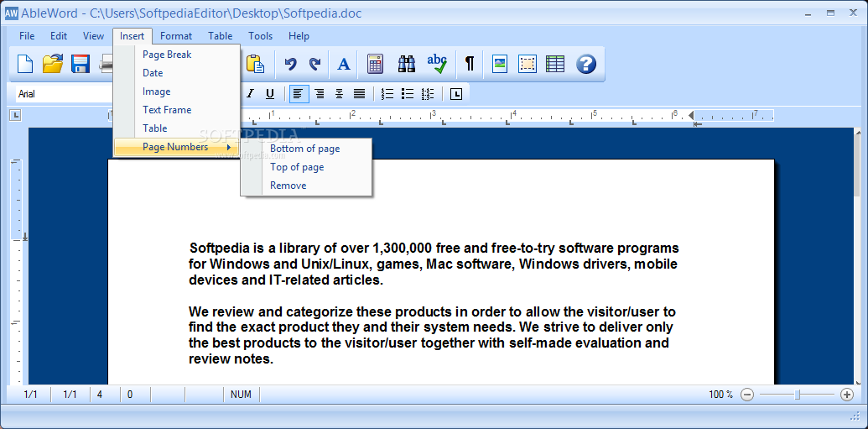Click the vertical scrollbar thumb
Screen dimensions: 868x429
[857, 168]
